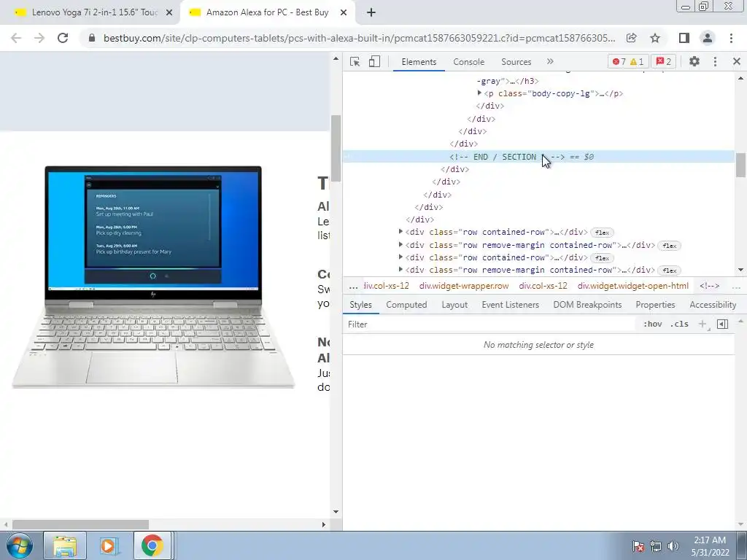Click the flex badge on first contained-row
The image size is (747, 560).
coord(602,233)
